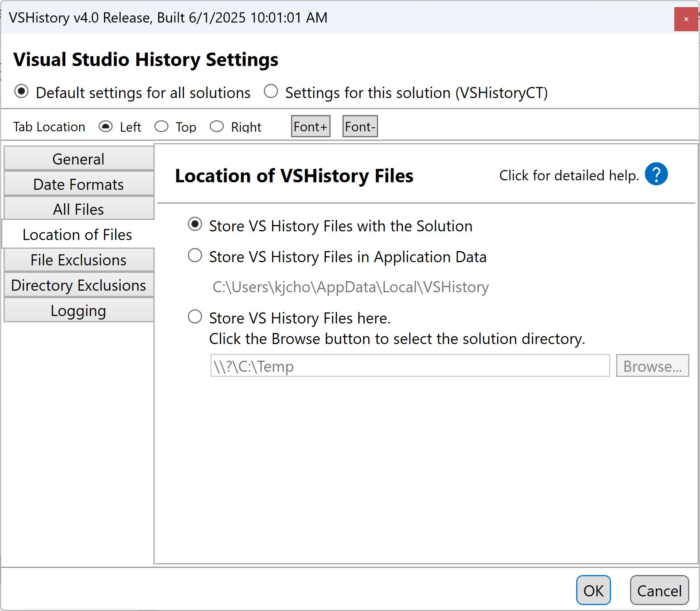
Task: Decrease font size with Font-
Action: pyautogui.click(x=359, y=126)
